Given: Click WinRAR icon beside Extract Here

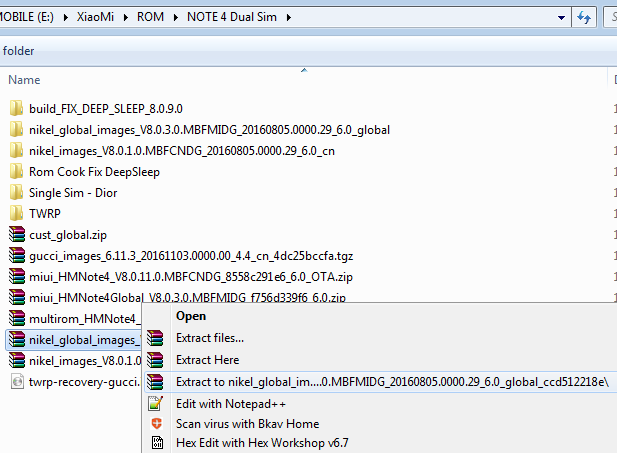Looking at the screenshot, I should (x=155, y=360).
